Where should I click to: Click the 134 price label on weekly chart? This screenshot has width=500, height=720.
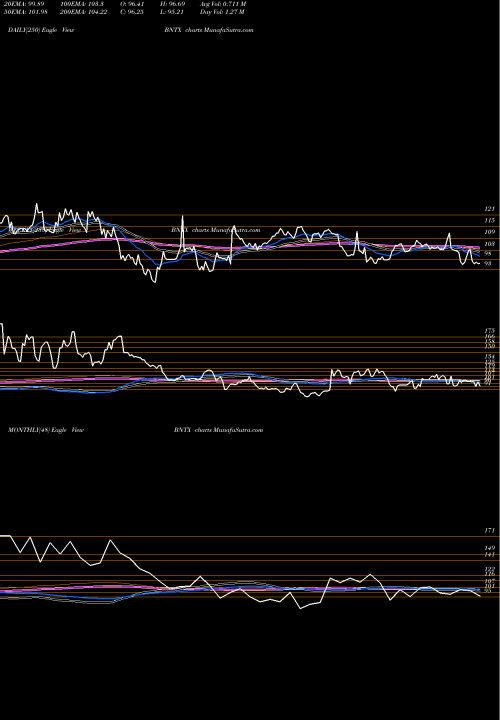pos(489,357)
